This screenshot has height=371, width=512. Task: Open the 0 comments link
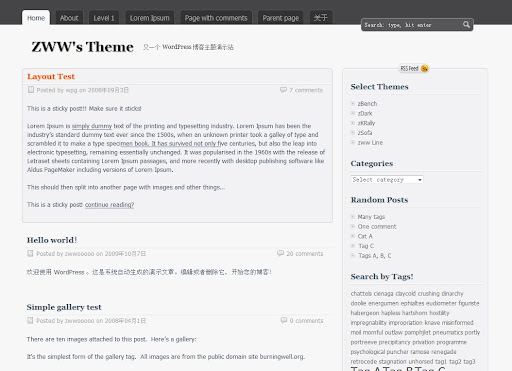(x=306, y=321)
